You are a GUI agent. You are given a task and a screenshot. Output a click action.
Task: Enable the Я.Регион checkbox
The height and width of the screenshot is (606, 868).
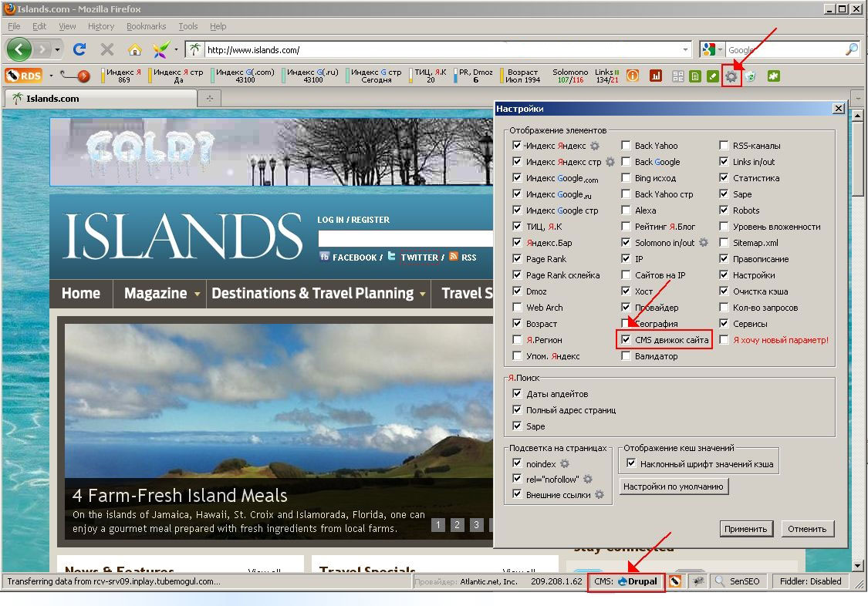point(517,340)
